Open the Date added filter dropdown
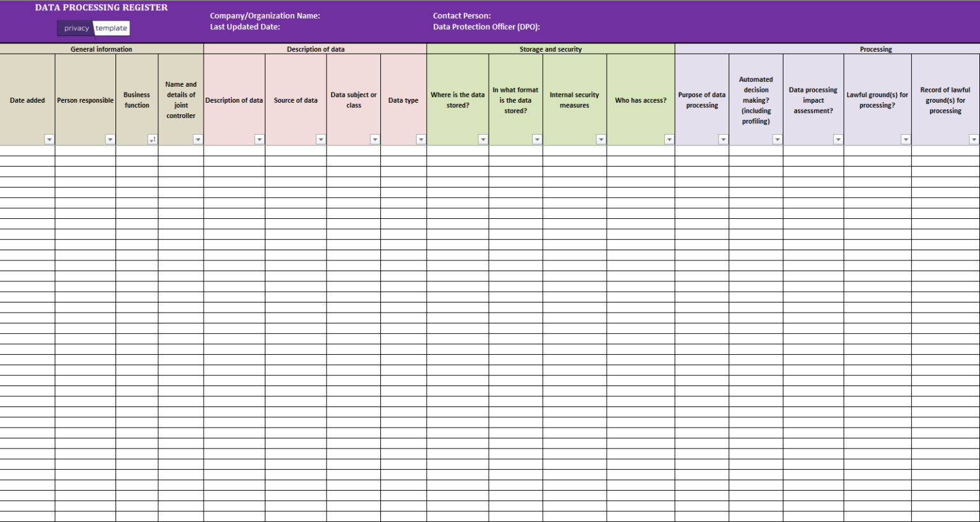 [50, 139]
